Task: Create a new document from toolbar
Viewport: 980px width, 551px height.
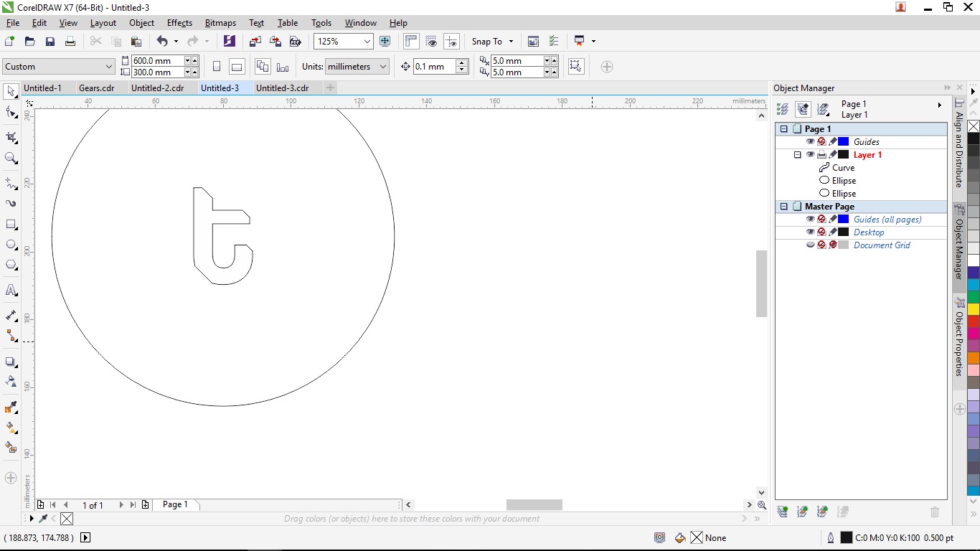Action: click(x=10, y=42)
